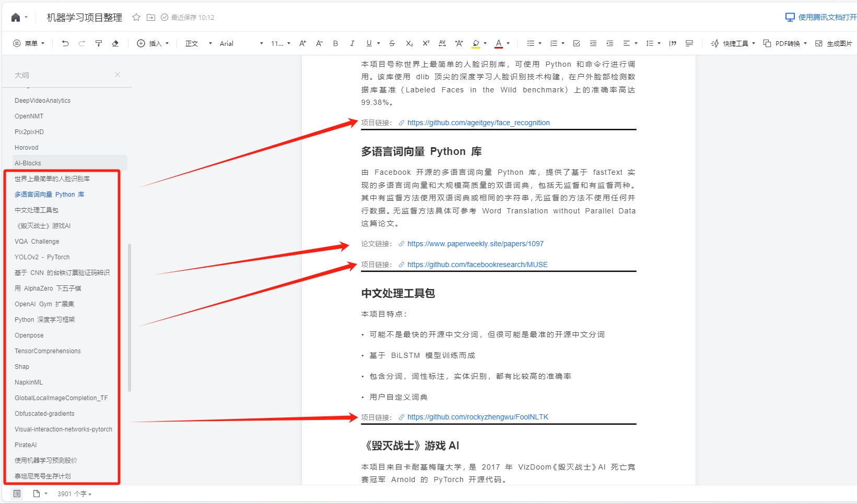857x504 pixels.
Task: Toggle subscript formatting
Action: (409, 43)
